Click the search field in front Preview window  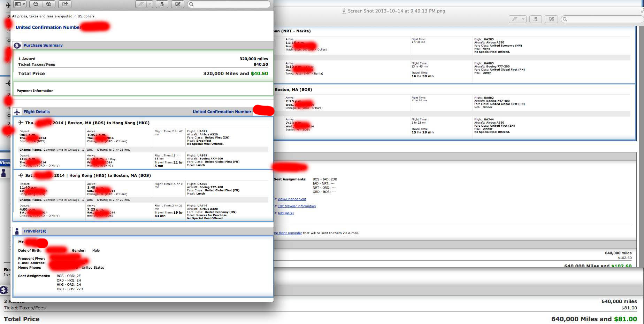(x=229, y=4)
